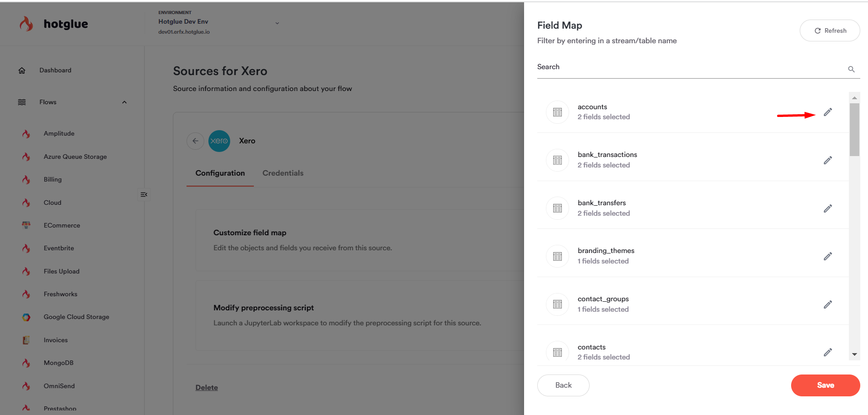Edit the bank_transactions stream fields
This screenshot has height=415, width=868.
click(x=828, y=160)
